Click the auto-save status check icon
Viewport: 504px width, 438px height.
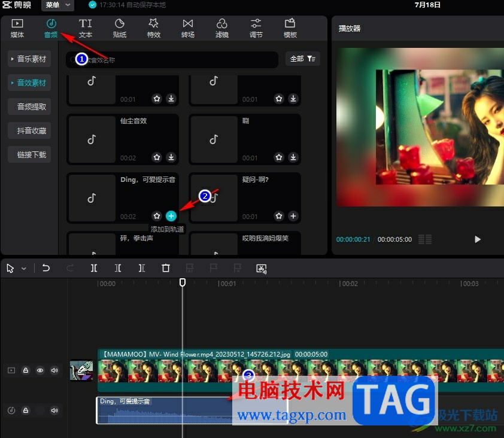92,5
